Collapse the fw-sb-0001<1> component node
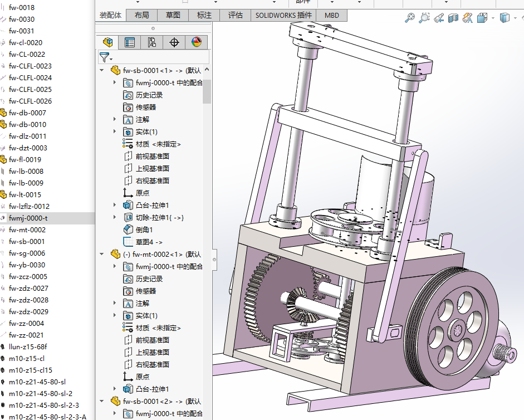 click(101, 70)
